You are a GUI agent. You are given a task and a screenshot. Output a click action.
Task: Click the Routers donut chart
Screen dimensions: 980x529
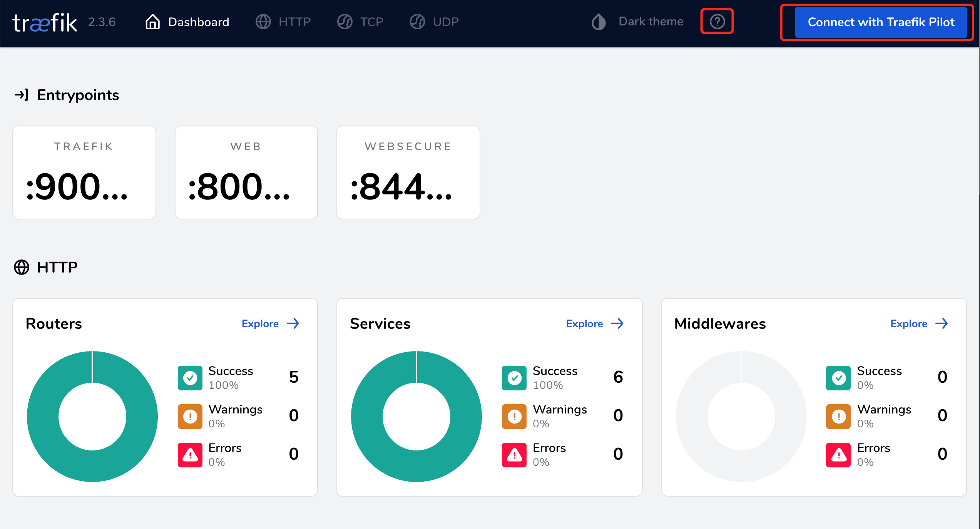point(92,416)
